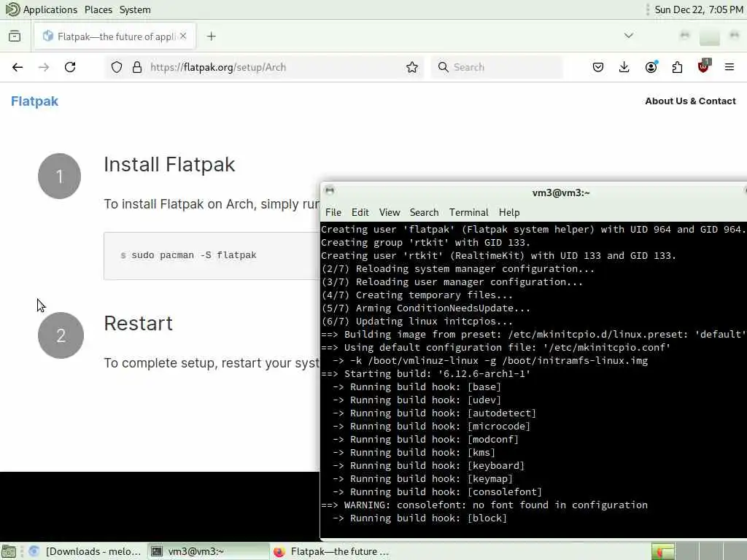
Task: Open a new tab with plus button
Action: click(212, 36)
